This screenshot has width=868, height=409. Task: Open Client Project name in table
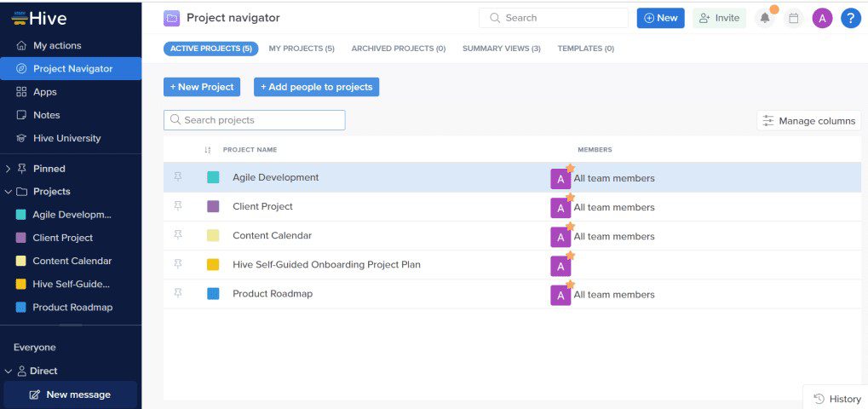[x=263, y=206]
